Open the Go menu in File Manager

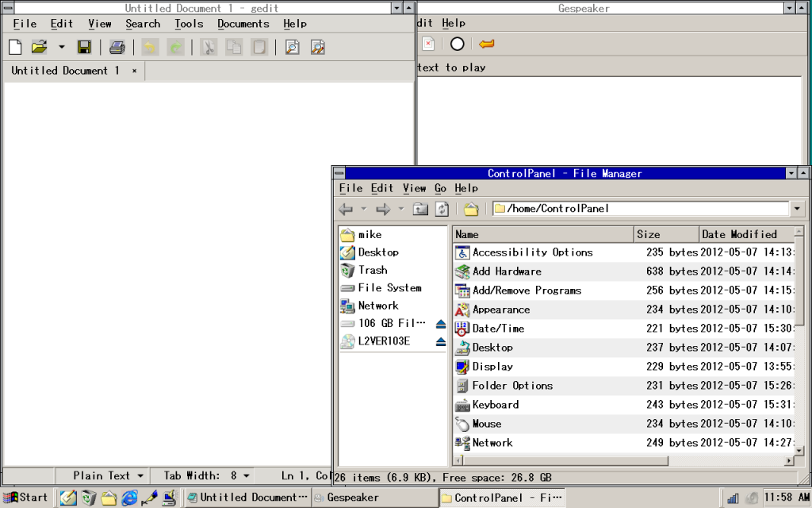pyautogui.click(x=440, y=188)
